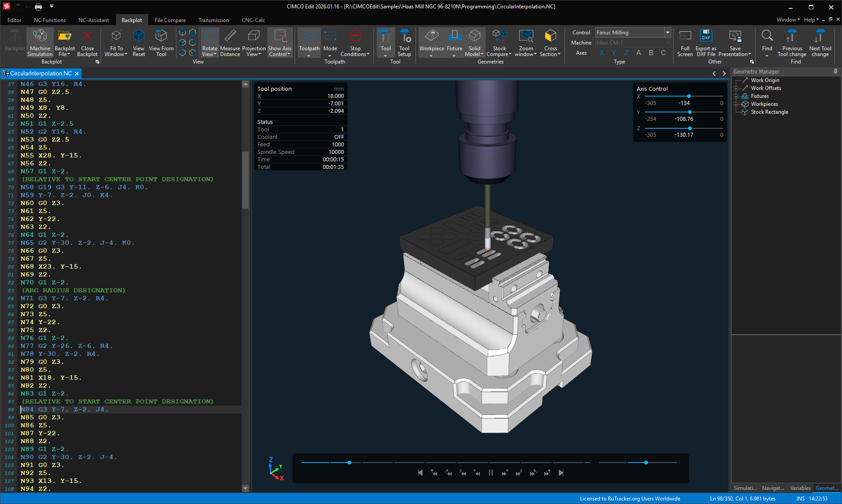Click the simulation speed slider handle

pos(646,463)
